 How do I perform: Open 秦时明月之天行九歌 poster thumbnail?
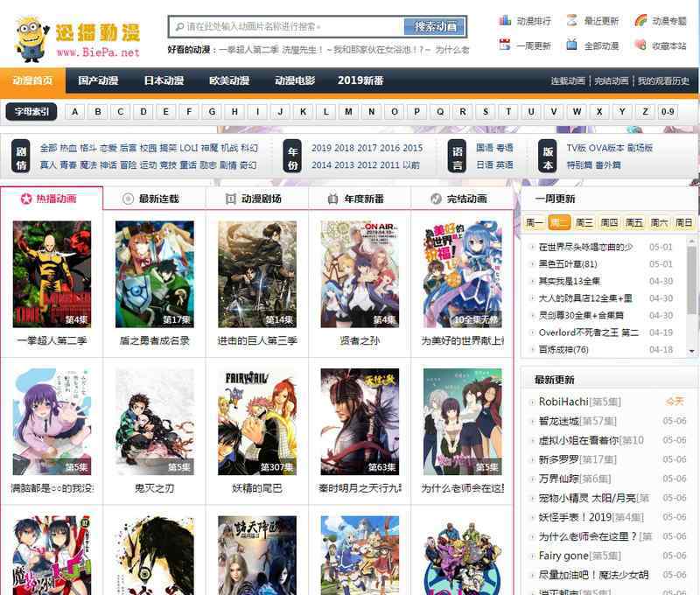point(360,422)
